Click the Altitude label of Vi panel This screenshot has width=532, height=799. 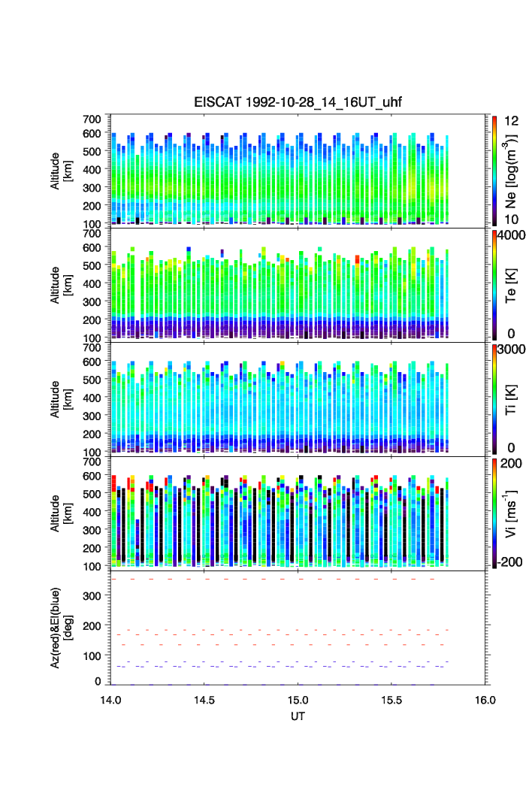point(61,513)
